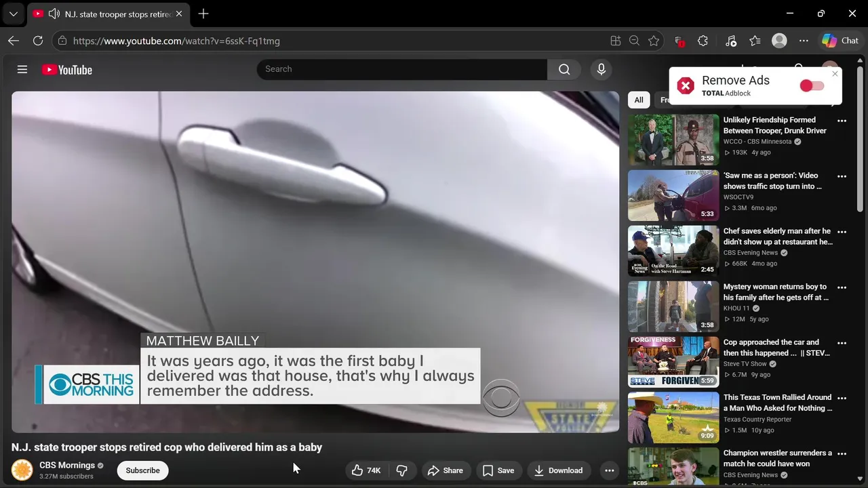Click the video title text
This screenshot has width=868, height=488.
click(167, 447)
